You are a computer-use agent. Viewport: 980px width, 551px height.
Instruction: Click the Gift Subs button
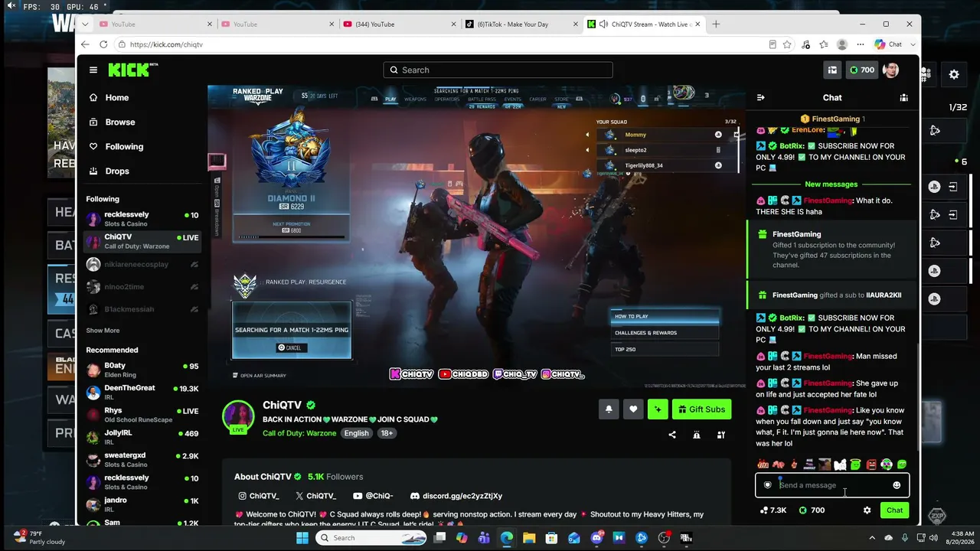[701, 409]
